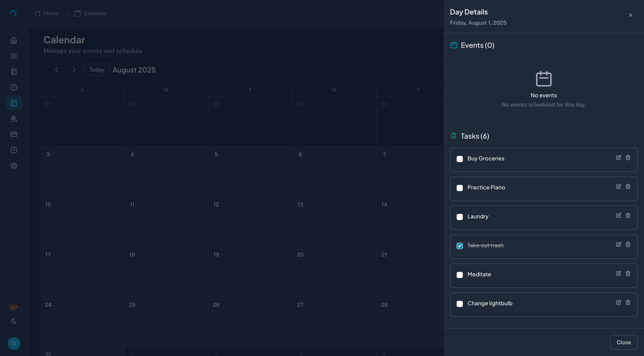This screenshot has height=356, width=644.
Task: Edit the Meditate task
Action: (x=619, y=273)
